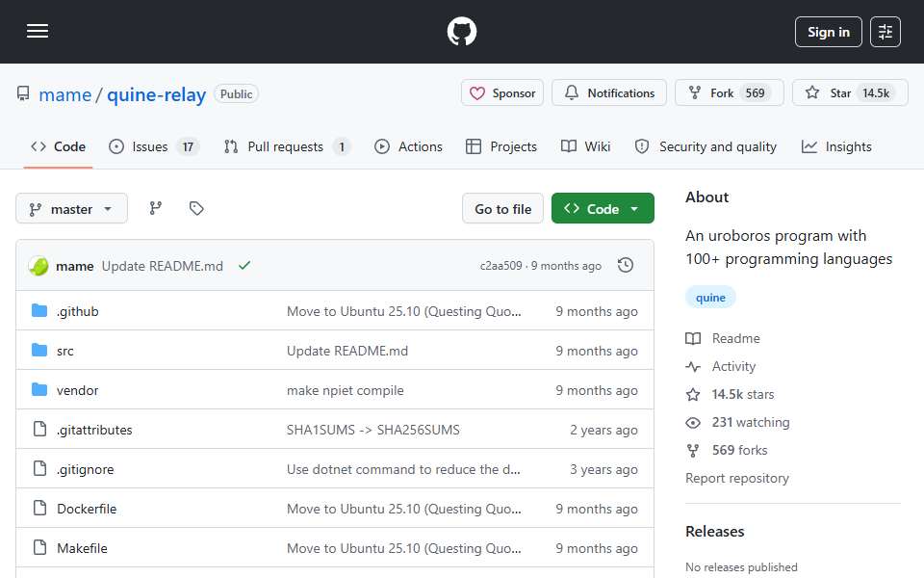The width and height of the screenshot is (924, 578).
Task: Switch to the Code tab
Action: [58, 146]
